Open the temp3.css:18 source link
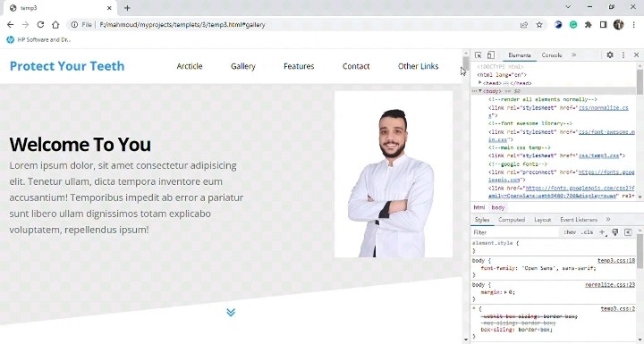 tap(616, 260)
